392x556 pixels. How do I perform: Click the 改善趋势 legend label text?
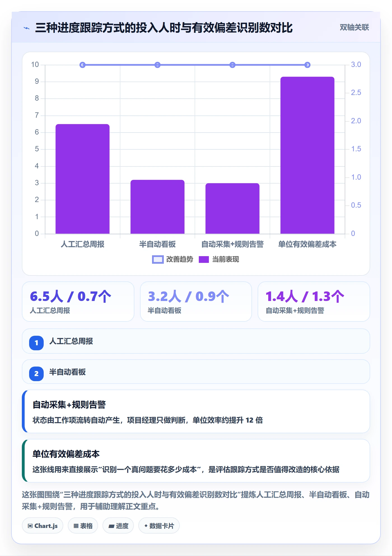click(x=180, y=260)
